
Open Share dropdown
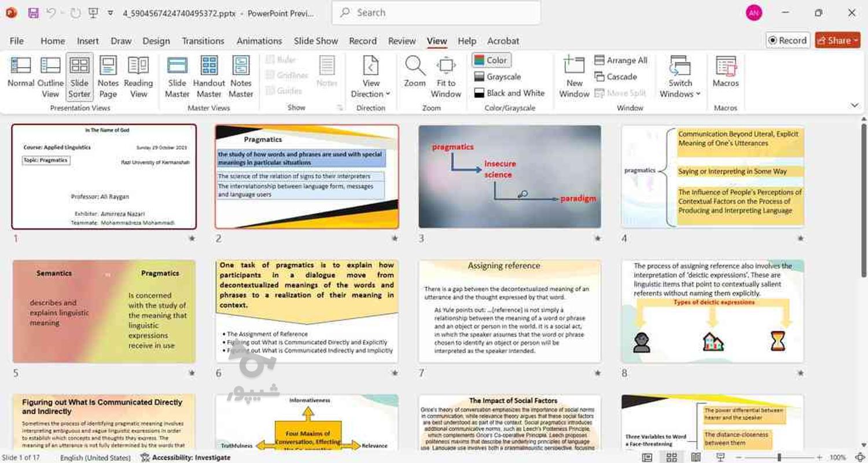[x=838, y=41]
